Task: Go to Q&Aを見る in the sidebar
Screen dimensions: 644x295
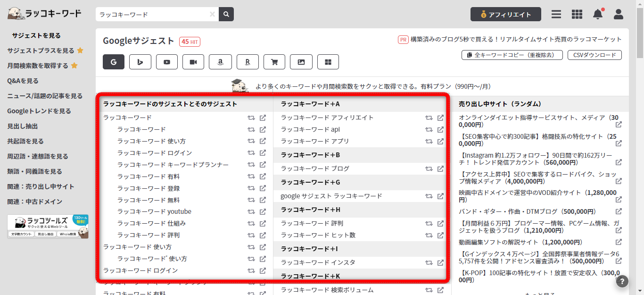Action: click(23, 81)
